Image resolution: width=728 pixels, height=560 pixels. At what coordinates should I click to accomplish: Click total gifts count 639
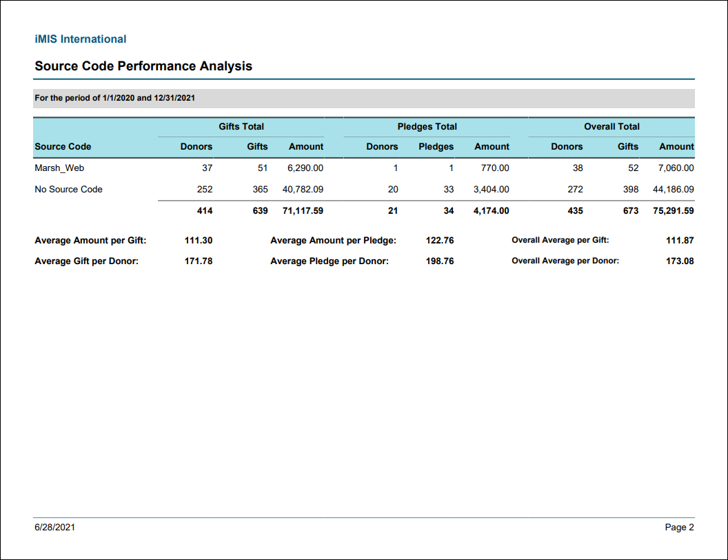pos(260,211)
